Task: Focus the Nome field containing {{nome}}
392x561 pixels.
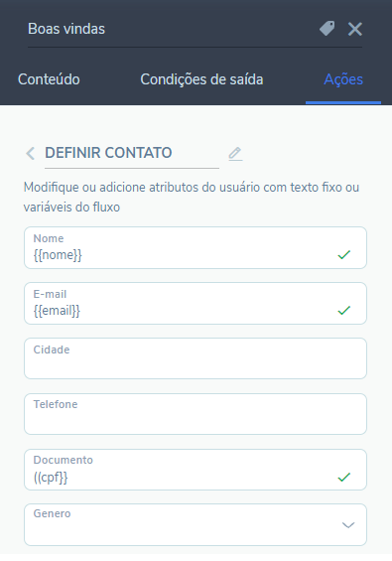Action: (x=196, y=247)
